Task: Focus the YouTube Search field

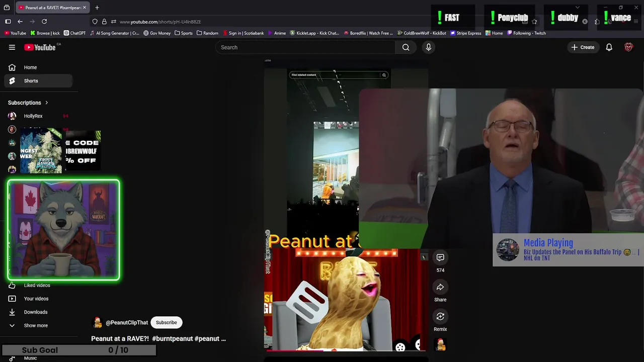Action: point(306,47)
